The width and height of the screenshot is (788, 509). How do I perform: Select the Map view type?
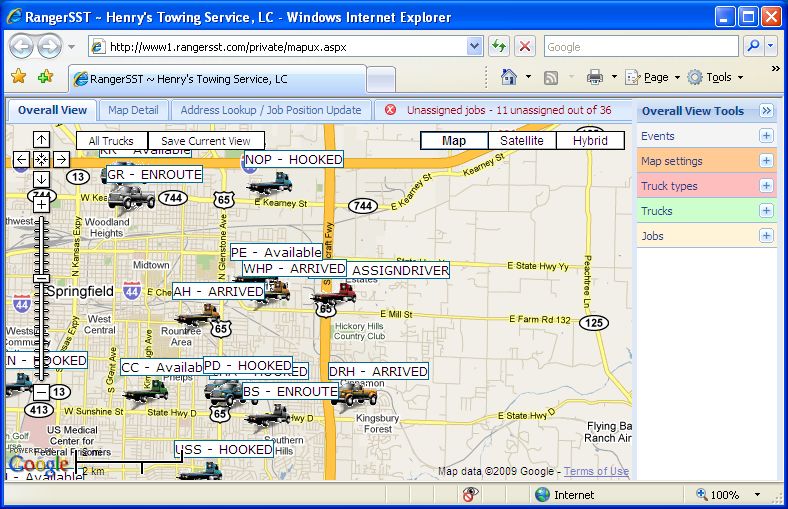click(454, 141)
